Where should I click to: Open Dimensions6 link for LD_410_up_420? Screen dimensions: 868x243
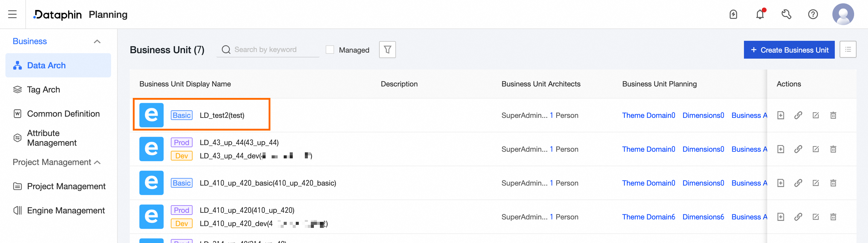pos(703,217)
